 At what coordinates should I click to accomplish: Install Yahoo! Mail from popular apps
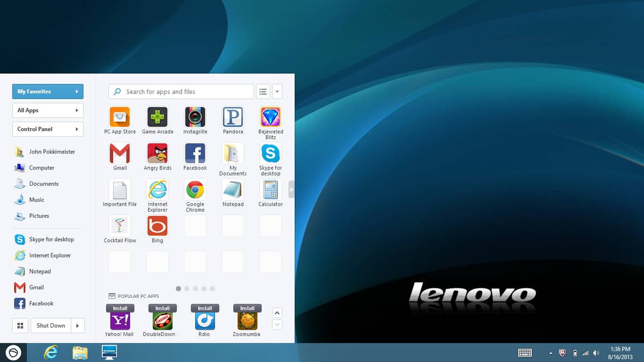120,308
